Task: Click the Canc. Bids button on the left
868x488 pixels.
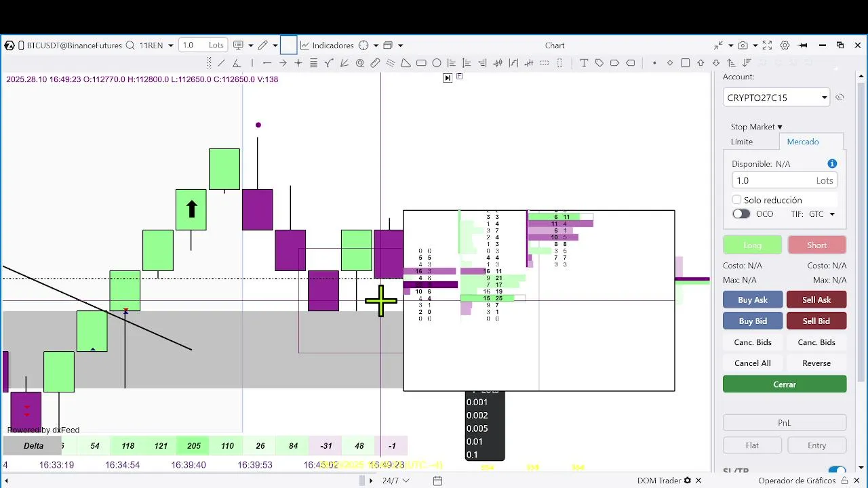Action: (x=753, y=342)
